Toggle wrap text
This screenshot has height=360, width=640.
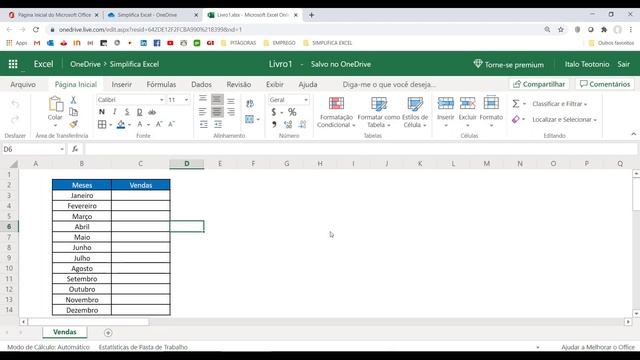[250, 104]
